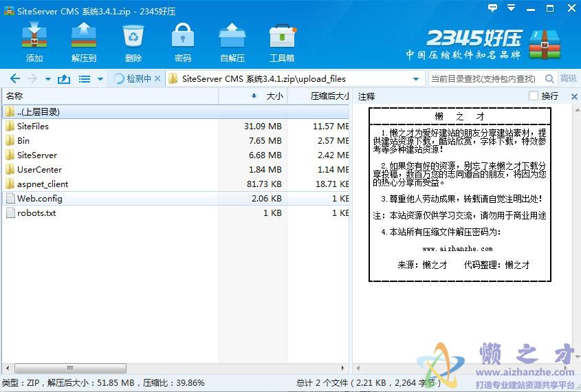Viewport: 581px width, 392px height.
Task: Select the robots.txt file
Action: [175, 213]
